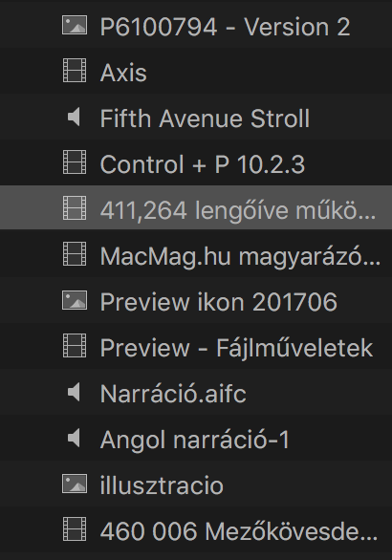392x560 pixels.
Task: Click the image icon next to Preview ikon 201706
Action: click(x=75, y=300)
